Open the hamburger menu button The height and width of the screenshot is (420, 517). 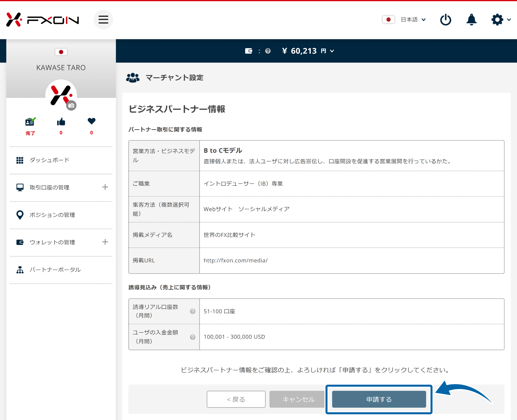tap(103, 20)
